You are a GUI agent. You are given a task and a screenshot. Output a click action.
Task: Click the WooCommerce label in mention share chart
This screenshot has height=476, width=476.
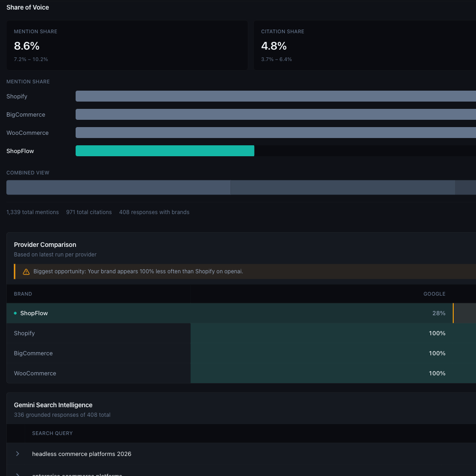click(27, 133)
